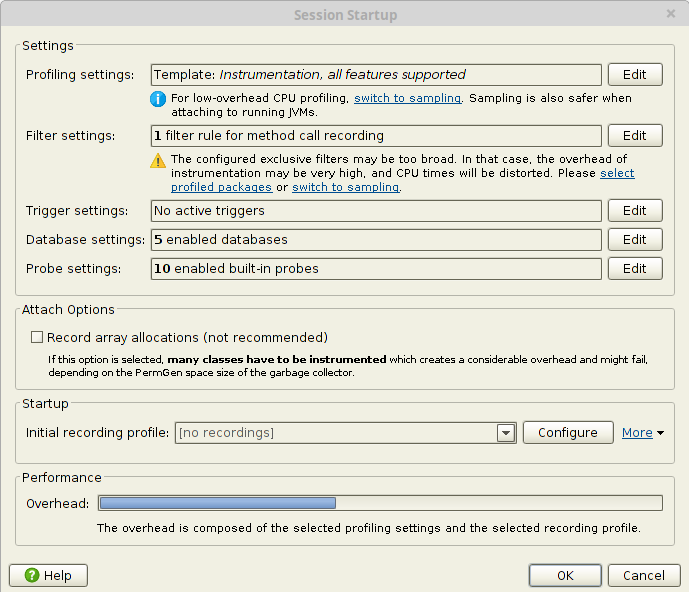Click the No active triggers field
Viewport: 689px width, 592px height.
pyautogui.click(x=376, y=211)
